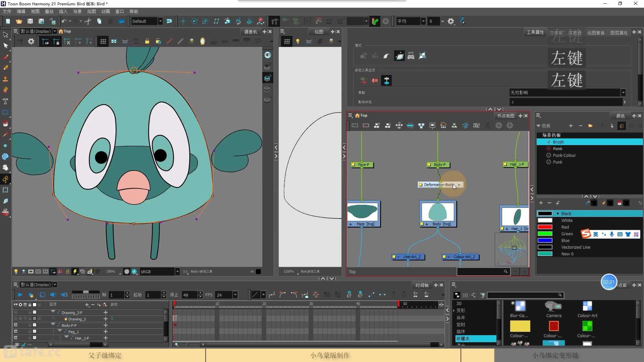Select the Text tool in left toolbar
Viewport: 644px width, 362px height.
(x=5, y=101)
